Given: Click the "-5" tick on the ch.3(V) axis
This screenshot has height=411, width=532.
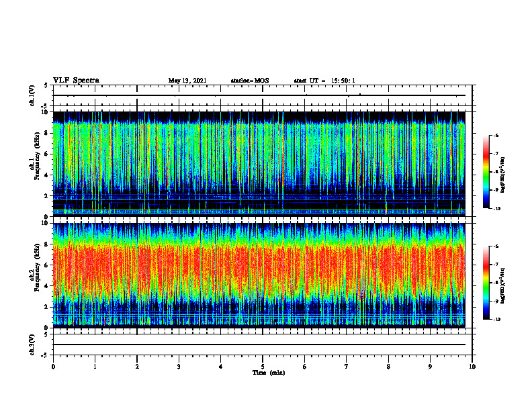Looking at the screenshot, I should coord(45,355).
